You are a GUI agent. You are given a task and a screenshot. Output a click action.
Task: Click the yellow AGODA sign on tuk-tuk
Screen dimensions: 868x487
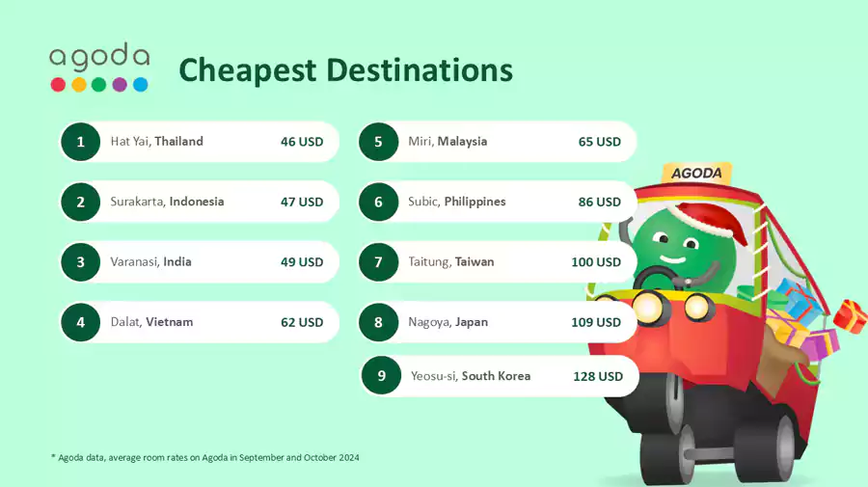pyautogui.click(x=696, y=173)
